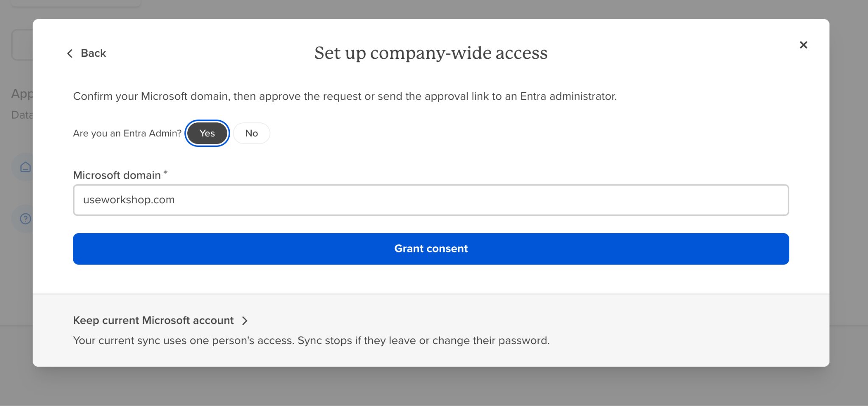Click the left chevron arrow beside Back
The height and width of the screenshot is (406, 868).
coord(70,53)
